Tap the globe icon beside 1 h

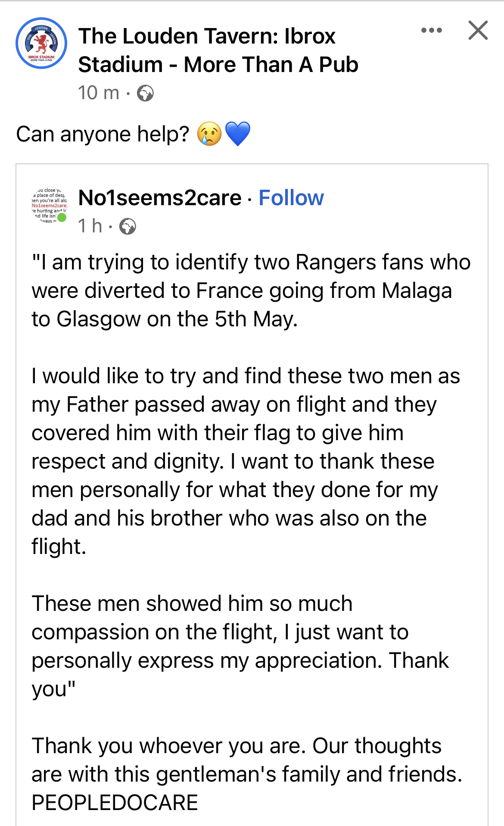(x=128, y=226)
